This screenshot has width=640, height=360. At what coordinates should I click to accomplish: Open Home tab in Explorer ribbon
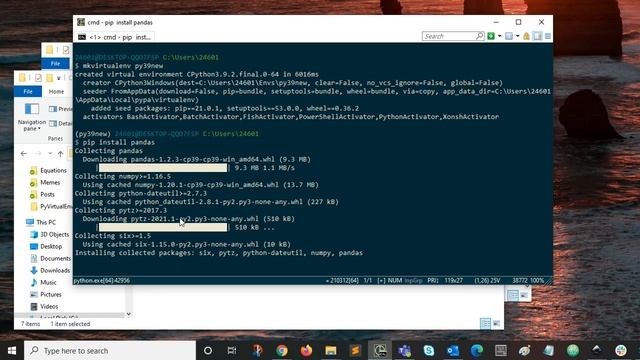[x=56, y=91]
